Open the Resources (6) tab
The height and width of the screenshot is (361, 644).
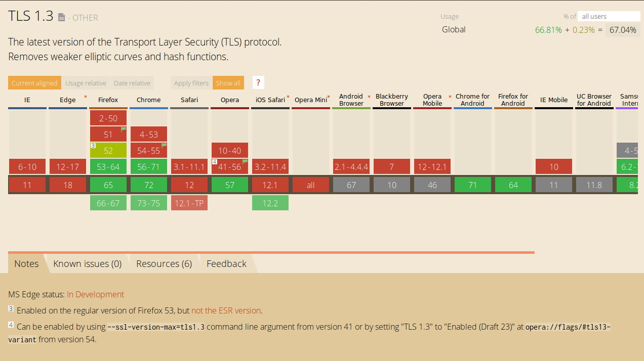click(x=164, y=263)
